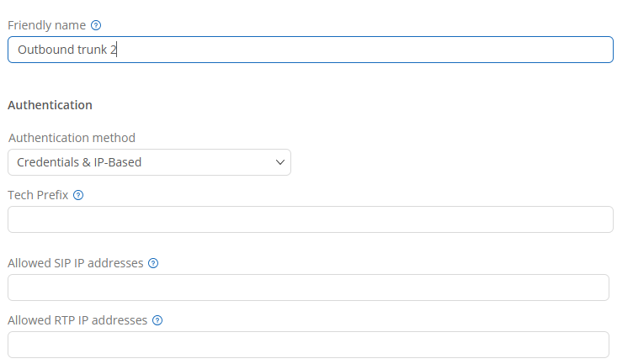Place cursor after '2' in the trunk name
This screenshot has width=633, height=364.
point(119,50)
